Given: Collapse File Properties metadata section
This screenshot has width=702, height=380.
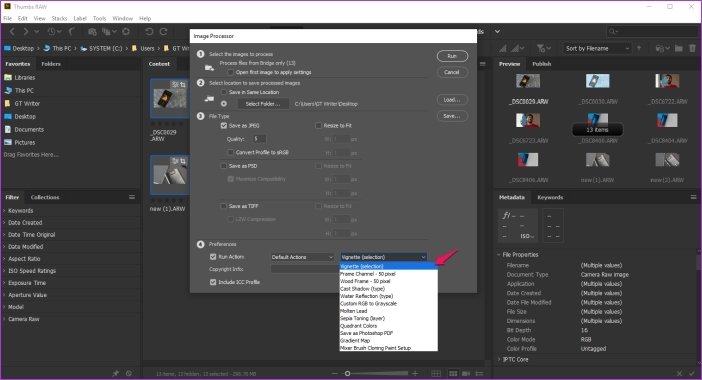Looking at the screenshot, I should [x=499, y=255].
